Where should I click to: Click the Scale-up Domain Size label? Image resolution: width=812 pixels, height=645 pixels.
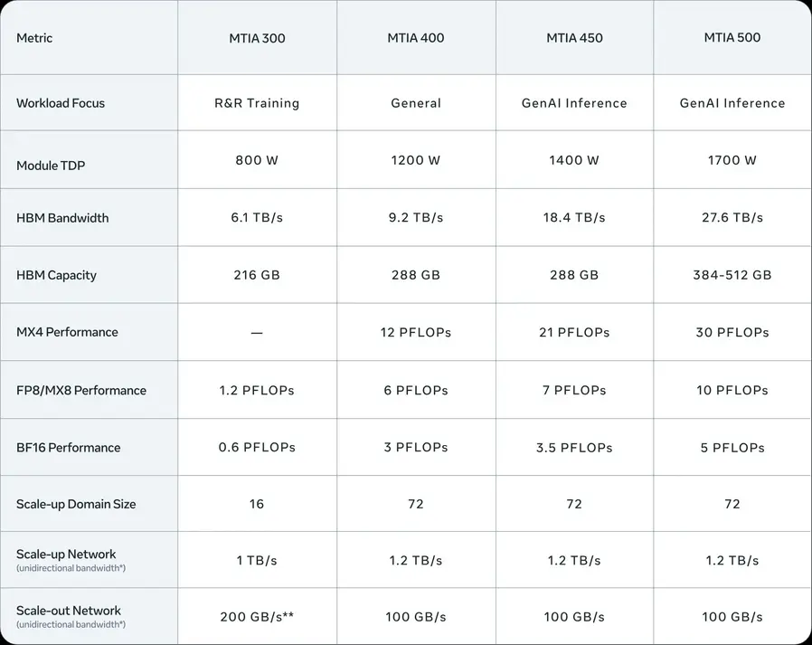[x=76, y=504]
